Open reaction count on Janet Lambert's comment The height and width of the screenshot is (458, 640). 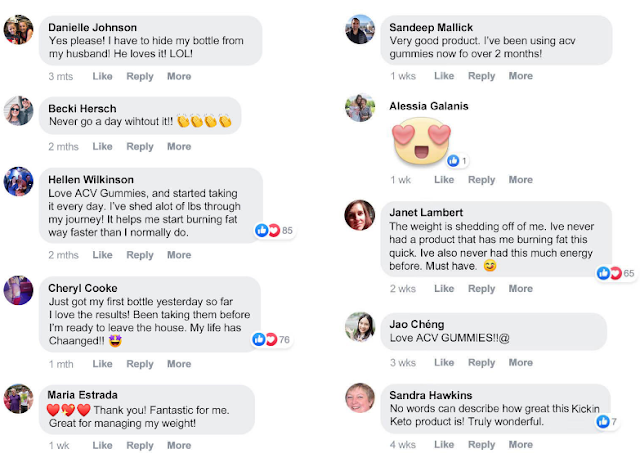click(616, 273)
